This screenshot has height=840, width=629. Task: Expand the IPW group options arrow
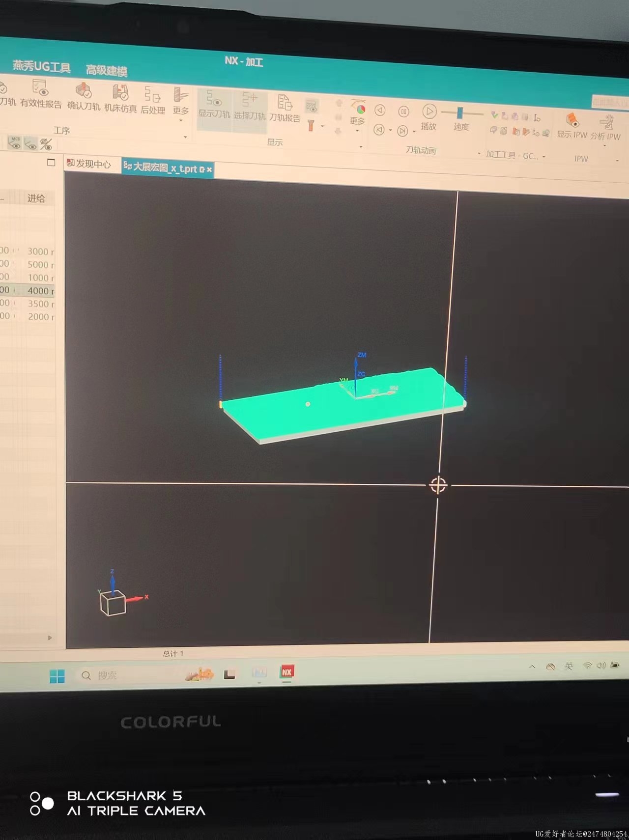pos(618,161)
